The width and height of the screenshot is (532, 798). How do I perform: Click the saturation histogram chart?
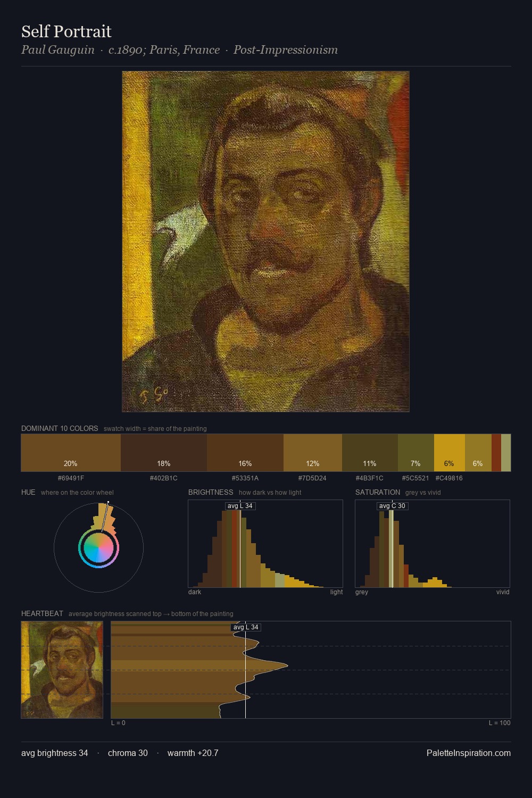pyautogui.click(x=433, y=544)
